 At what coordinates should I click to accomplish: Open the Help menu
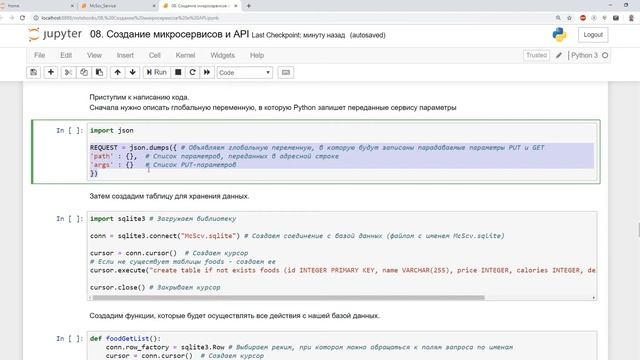pos(257,55)
